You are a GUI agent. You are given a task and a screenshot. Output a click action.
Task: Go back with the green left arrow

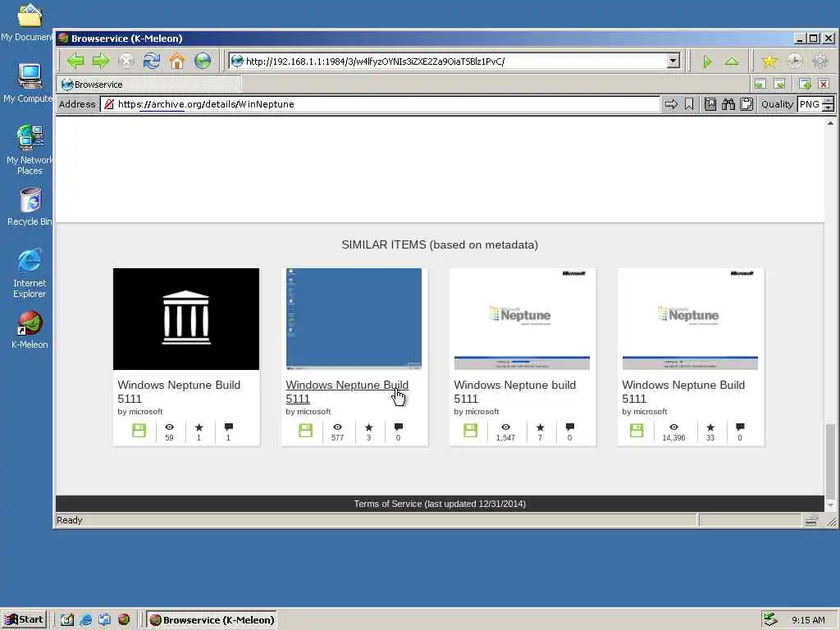pyautogui.click(x=75, y=61)
